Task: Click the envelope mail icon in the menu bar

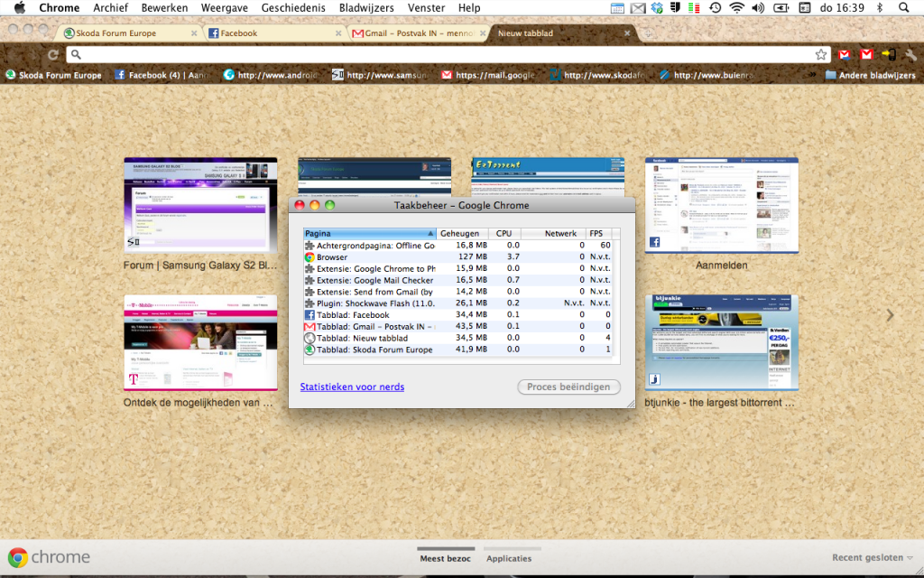Action: [638, 7]
